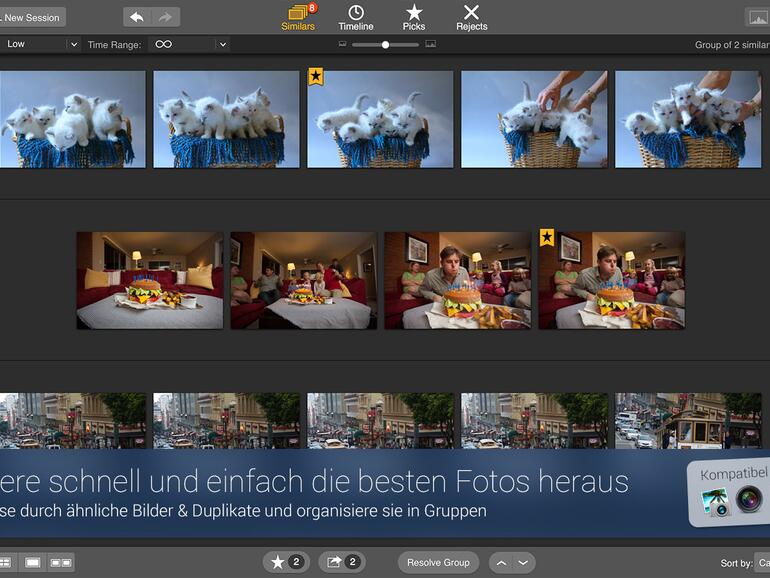Go to next group with down chevron
The width and height of the screenshot is (770, 578).
[523, 562]
